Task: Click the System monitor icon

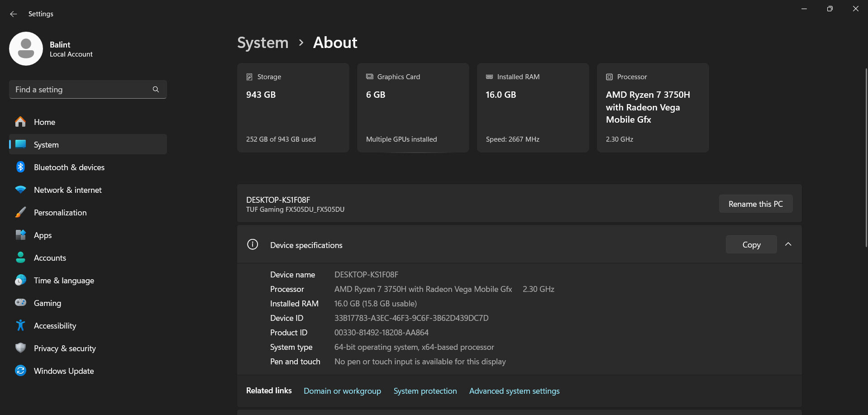Action: pos(20,144)
